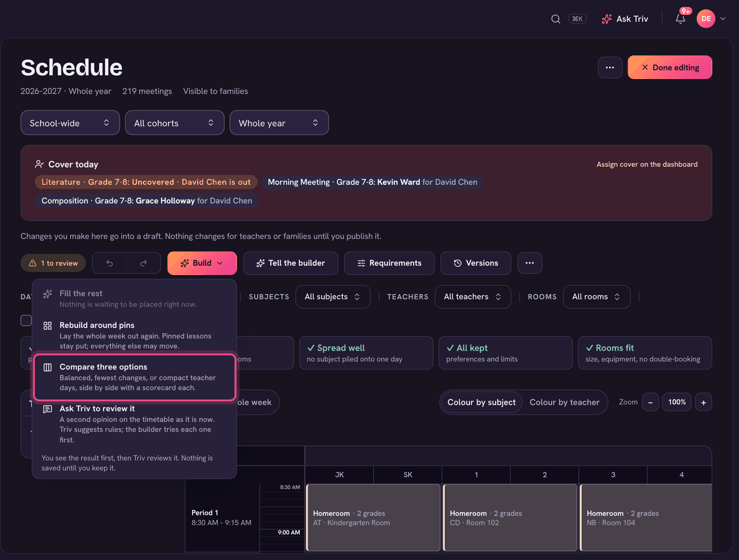
Task: Choose Compare three options
Action: coord(134,377)
